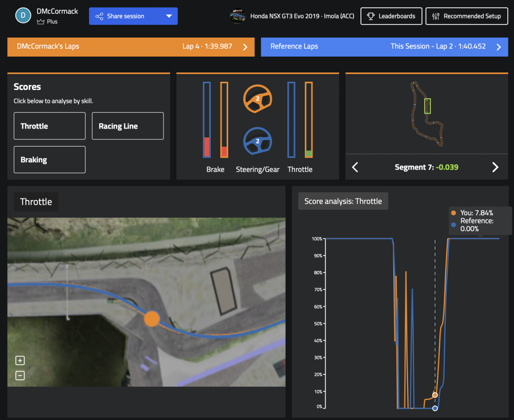Click the green segment box on the mini map
Screen dimensions: 514x420
click(427, 106)
